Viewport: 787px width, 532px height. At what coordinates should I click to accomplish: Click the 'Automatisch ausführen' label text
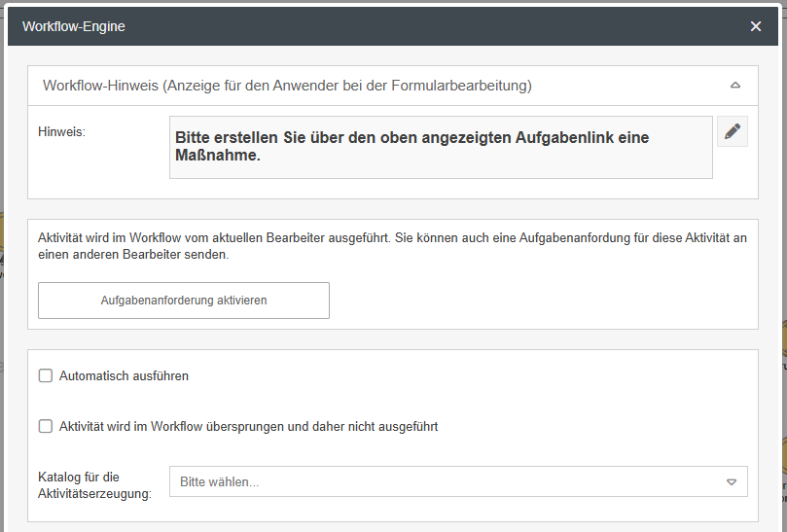124,375
